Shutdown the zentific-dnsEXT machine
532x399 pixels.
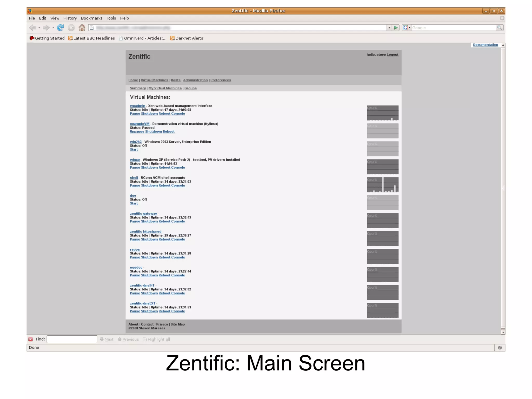click(x=149, y=311)
